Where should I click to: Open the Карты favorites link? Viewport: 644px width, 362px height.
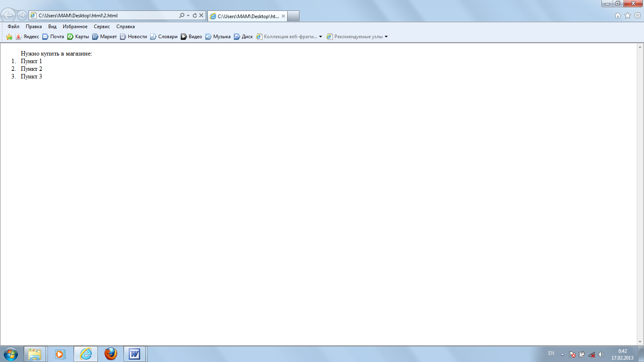pyautogui.click(x=78, y=37)
